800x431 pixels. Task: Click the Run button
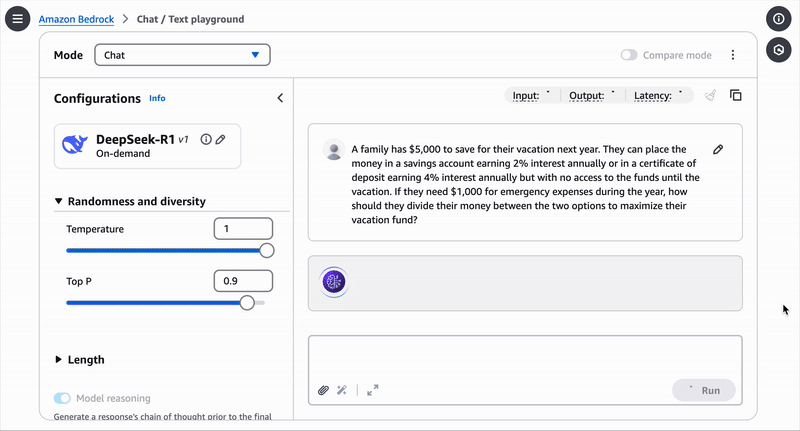[704, 390]
